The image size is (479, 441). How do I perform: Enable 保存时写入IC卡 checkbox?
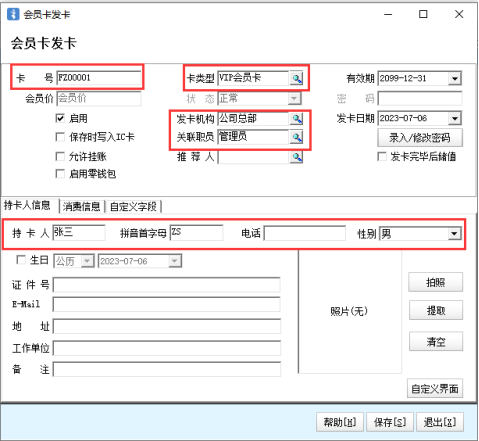[x=60, y=137]
